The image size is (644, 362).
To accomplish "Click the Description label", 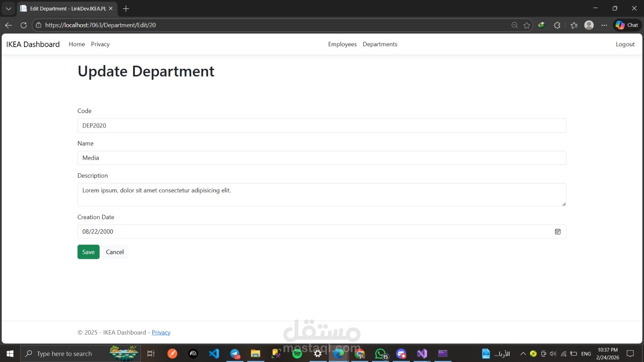I will point(93,175).
